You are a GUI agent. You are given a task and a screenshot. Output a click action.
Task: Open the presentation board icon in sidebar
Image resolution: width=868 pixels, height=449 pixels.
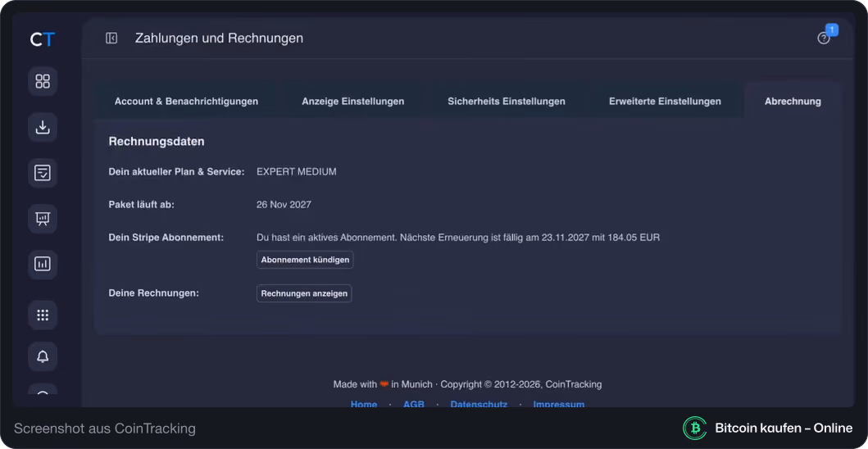[x=43, y=219]
